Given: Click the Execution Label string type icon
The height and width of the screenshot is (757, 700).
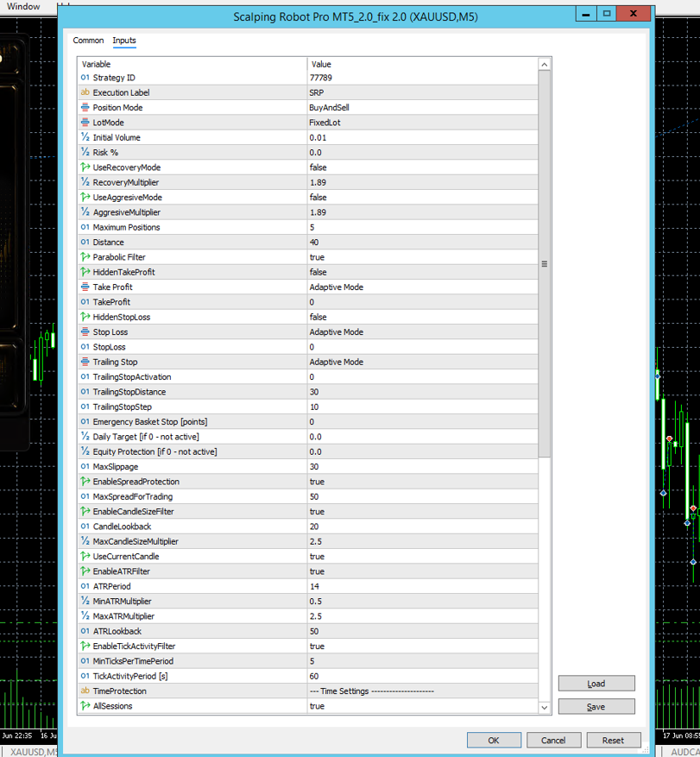Looking at the screenshot, I should pos(85,92).
